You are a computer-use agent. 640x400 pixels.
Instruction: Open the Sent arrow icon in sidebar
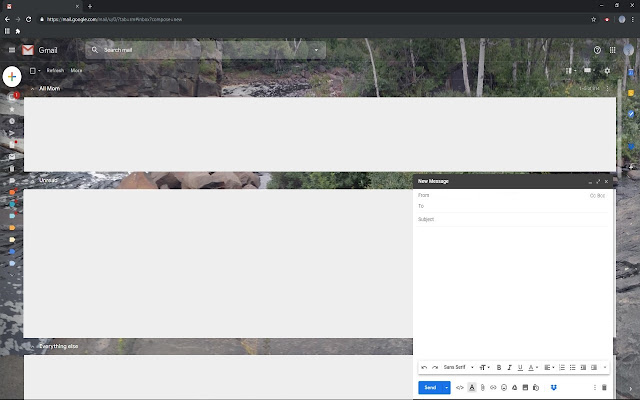(x=12, y=133)
